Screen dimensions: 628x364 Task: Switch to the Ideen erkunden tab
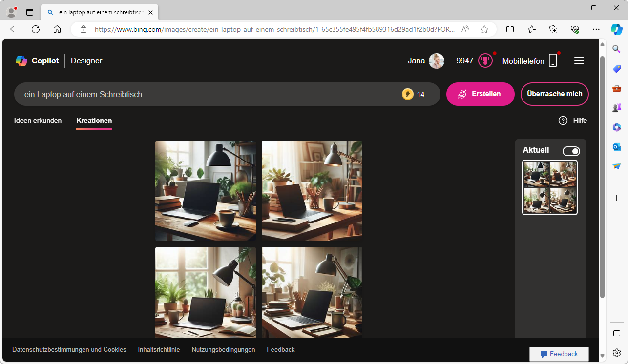38,121
